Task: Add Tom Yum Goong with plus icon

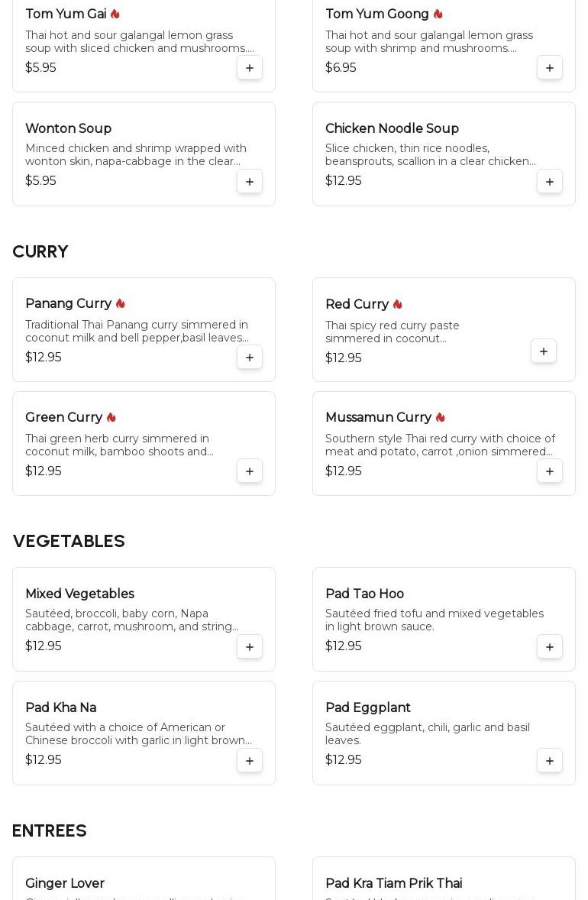Action: coord(550,68)
